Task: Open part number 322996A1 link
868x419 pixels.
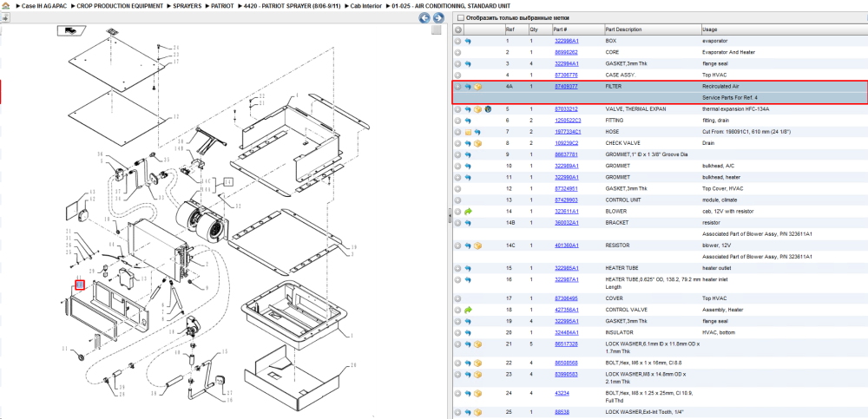Action: (x=566, y=41)
